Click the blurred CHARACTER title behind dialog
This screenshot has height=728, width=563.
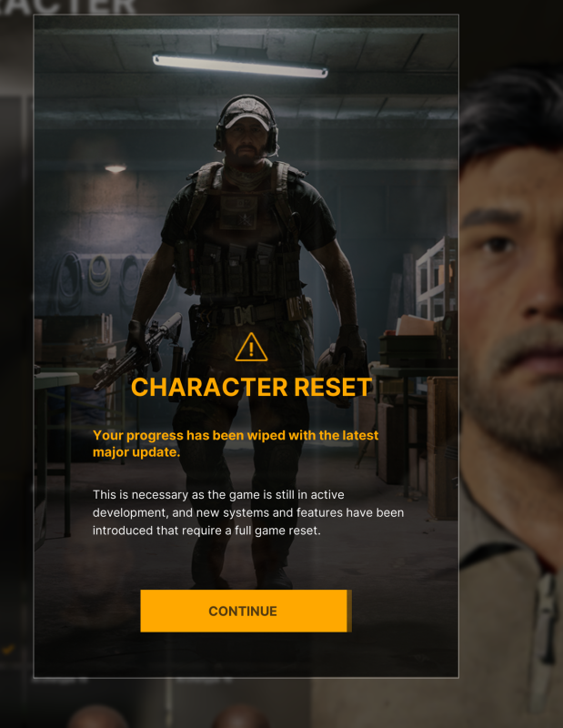click(x=68, y=6)
